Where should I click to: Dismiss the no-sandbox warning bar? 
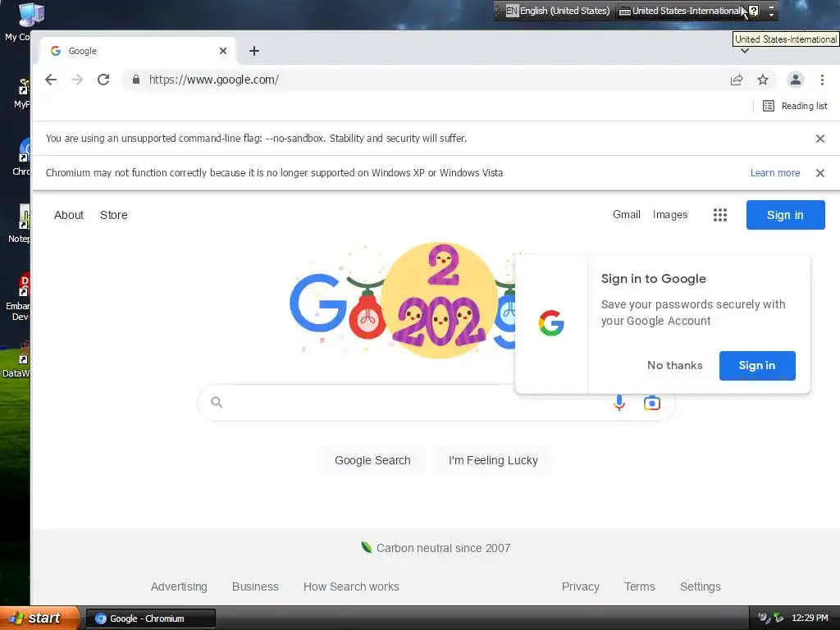pos(820,139)
